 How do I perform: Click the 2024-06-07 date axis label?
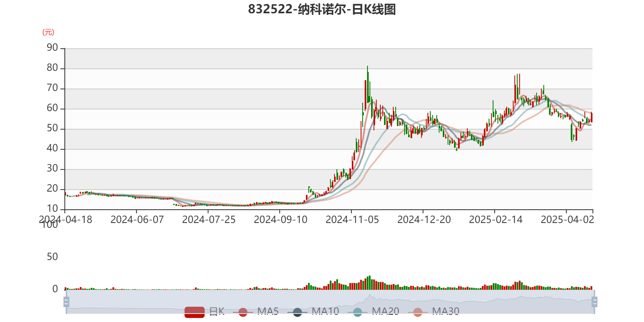click(x=137, y=219)
